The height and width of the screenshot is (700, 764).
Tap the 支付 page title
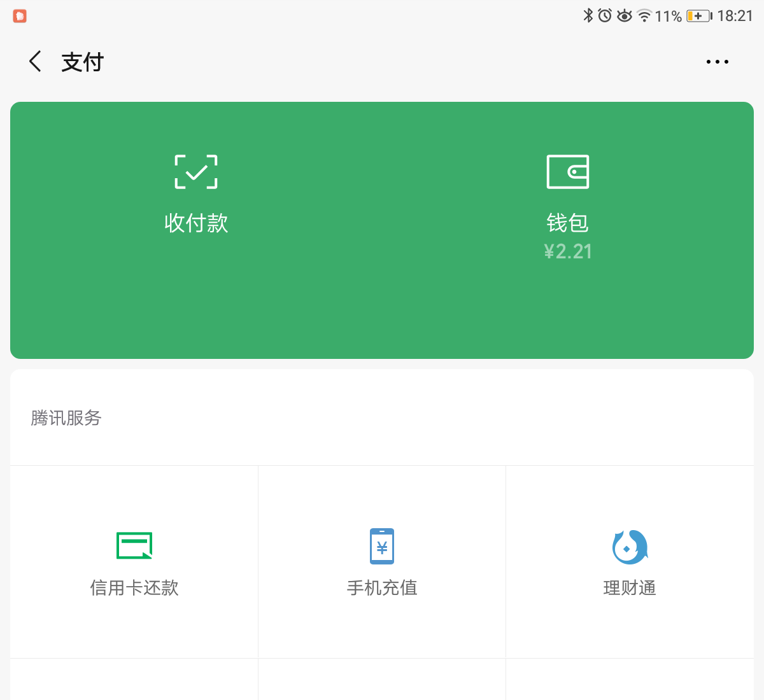coord(83,62)
